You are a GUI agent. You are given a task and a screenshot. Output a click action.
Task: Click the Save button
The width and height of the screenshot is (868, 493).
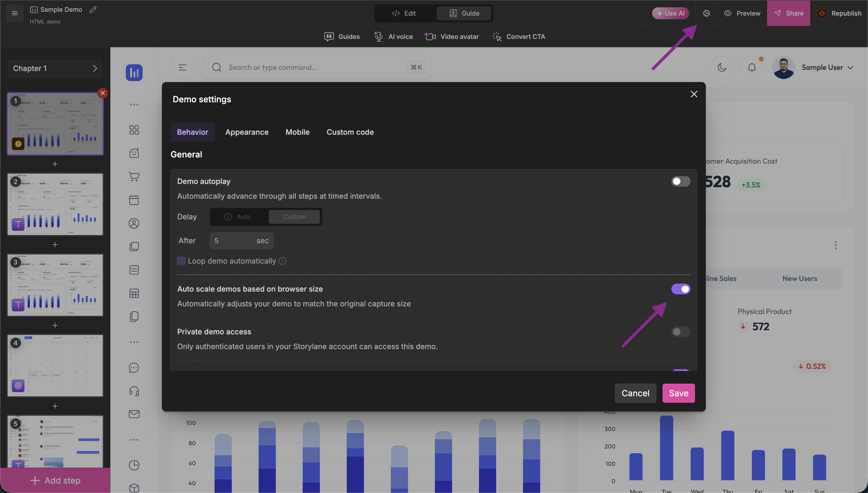(678, 393)
